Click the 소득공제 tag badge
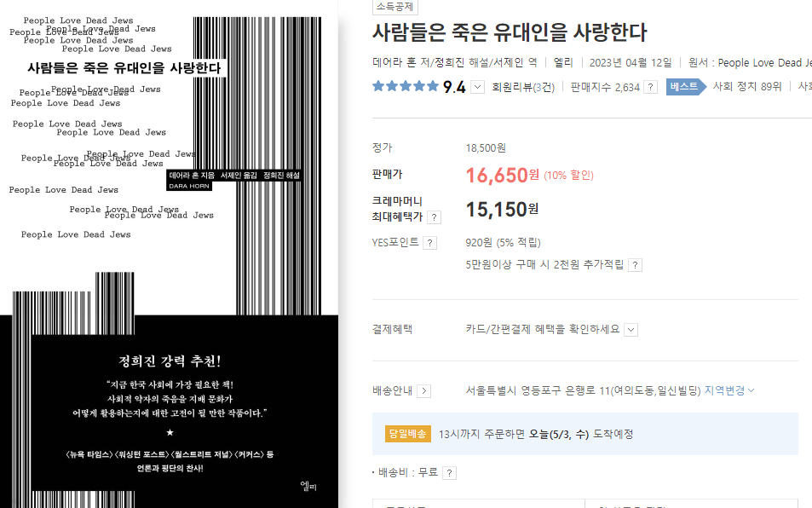812x508 pixels. (394, 7)
